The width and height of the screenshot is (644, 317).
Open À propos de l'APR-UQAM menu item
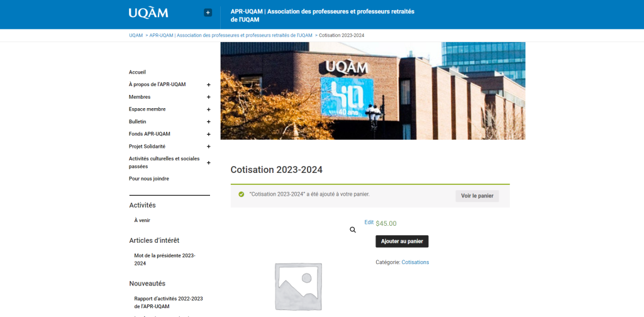[x=157, y=84]
